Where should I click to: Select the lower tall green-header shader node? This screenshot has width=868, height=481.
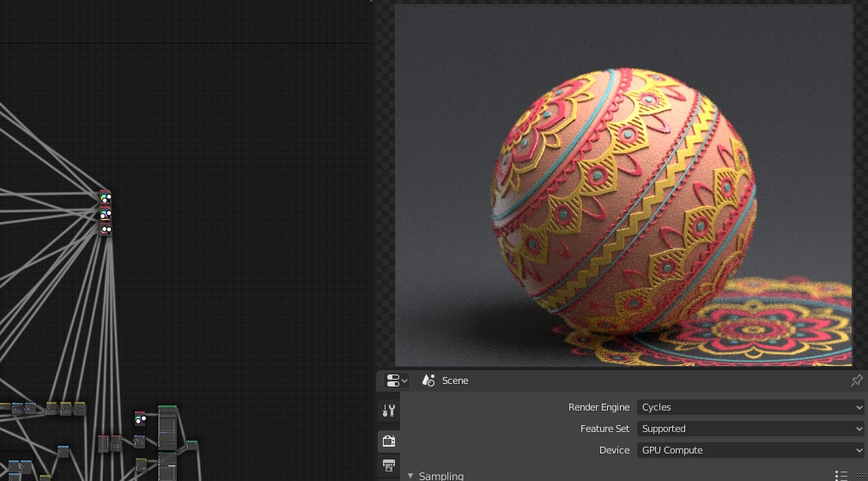[x=167, y=466]
